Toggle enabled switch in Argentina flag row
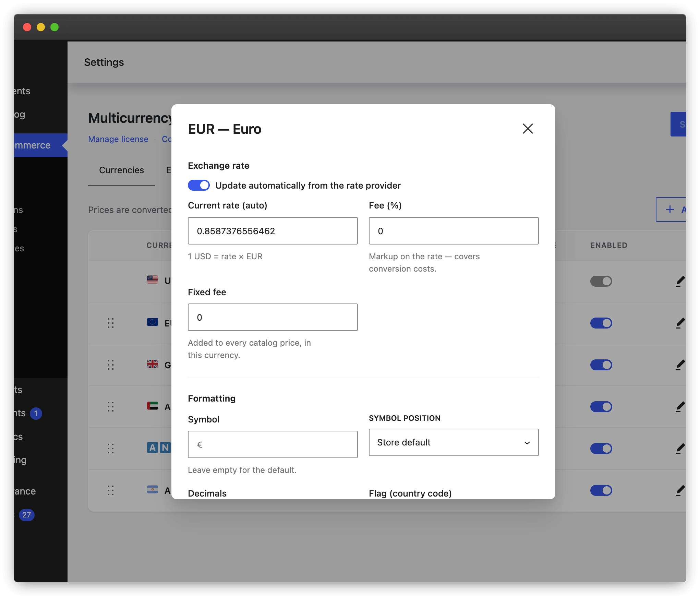This screenshot has width=700, height=596. 601,490
